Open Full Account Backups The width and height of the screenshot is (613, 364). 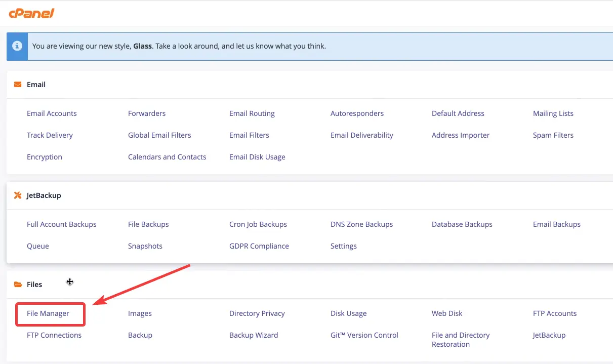coord(62,224)
